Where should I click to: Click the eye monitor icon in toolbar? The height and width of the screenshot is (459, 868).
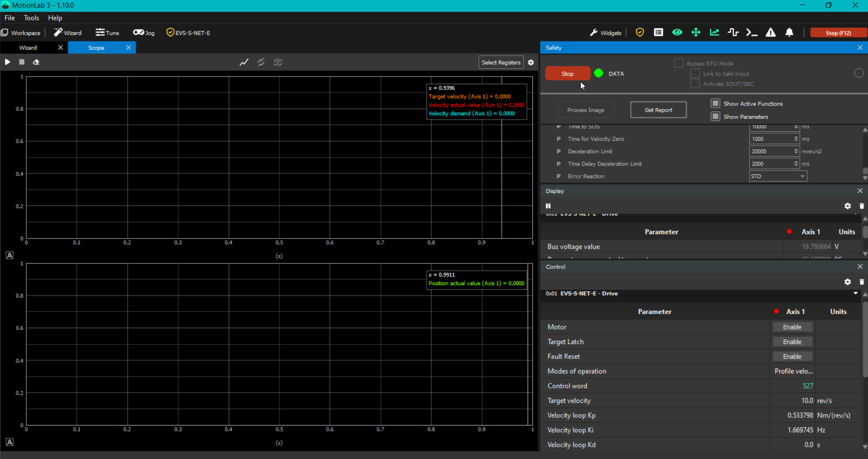pyautogui.click(x=677, y=33)
